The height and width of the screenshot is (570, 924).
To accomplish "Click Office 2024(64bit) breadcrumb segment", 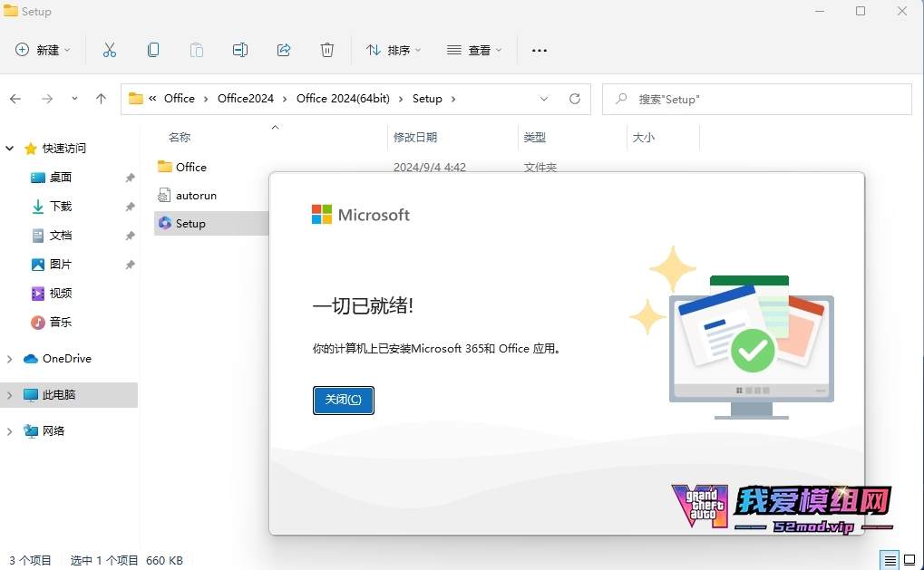I will pos(343,99).
